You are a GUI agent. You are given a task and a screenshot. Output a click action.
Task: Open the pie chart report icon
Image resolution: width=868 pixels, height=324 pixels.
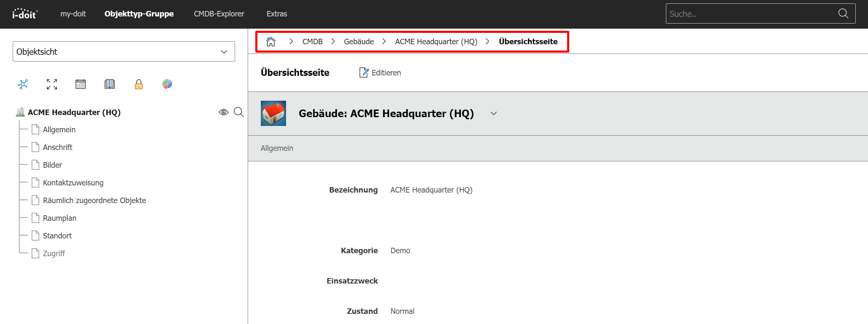[167, 84]
